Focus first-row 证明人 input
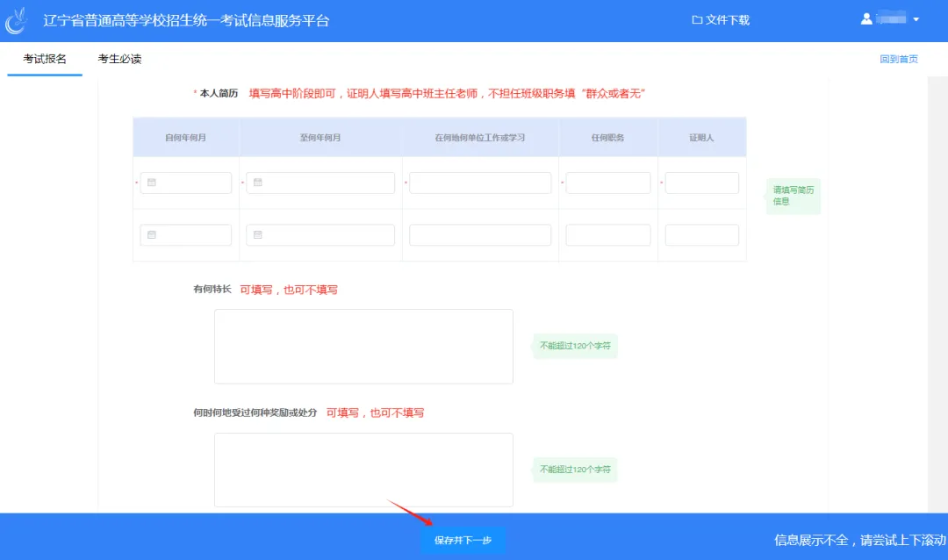 (702, 183)
